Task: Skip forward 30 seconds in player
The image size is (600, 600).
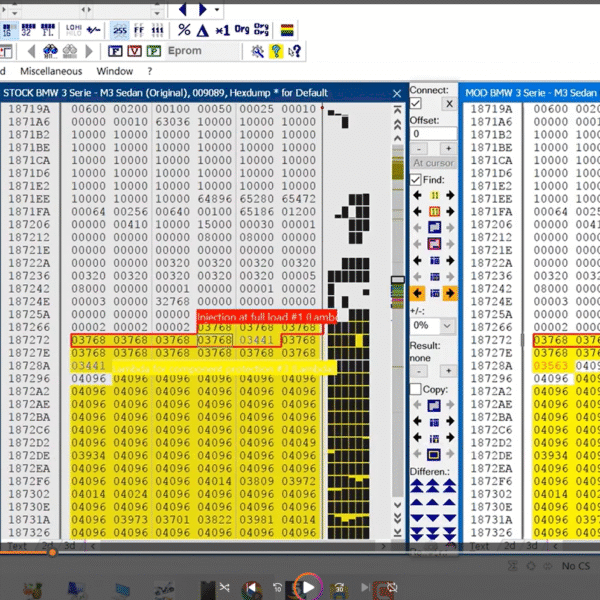Action: pyautogui.click(x=339, y=588)
